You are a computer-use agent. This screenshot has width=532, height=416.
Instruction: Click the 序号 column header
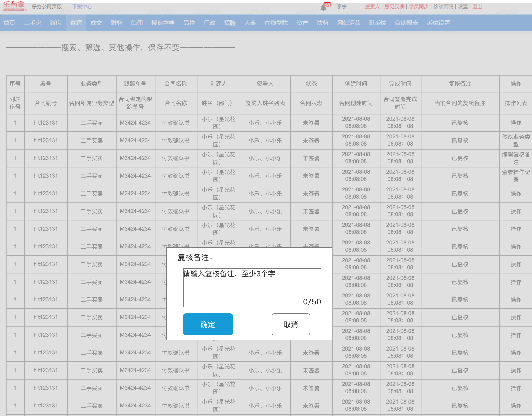click(x=15, y=84)
